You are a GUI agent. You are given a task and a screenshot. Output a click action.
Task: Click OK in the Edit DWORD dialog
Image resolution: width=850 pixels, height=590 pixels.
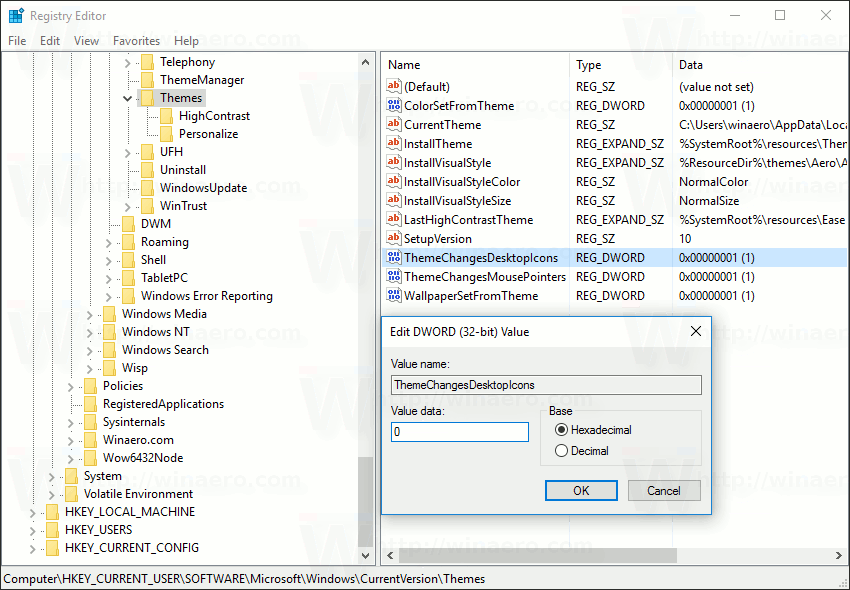(x=581, y=490)
